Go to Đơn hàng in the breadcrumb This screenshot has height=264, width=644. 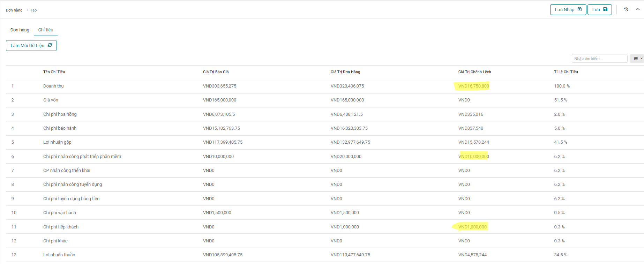pyautogui.click(x=14, y=10)
